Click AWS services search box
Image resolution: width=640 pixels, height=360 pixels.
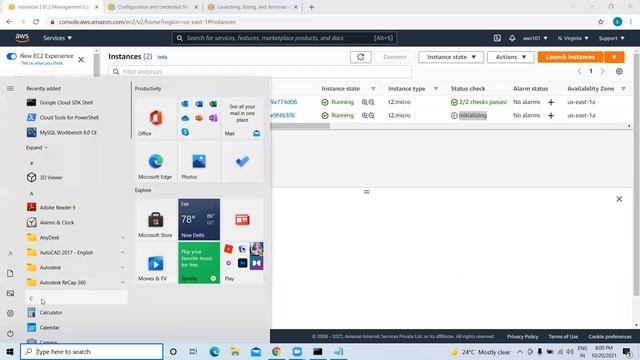tap(284, 38)
